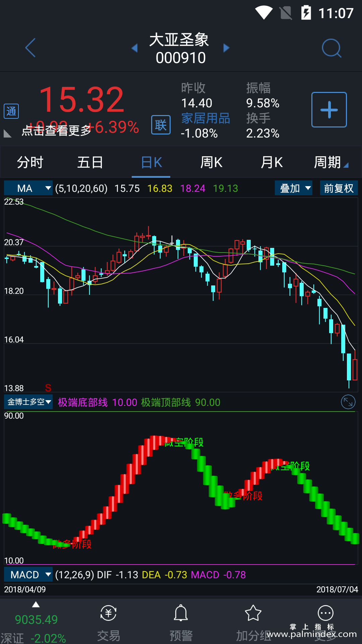The height and width of the screenshot is (644, 362).
Task: Tap the MA5 value 15.75
Action: click(x=127, y=189)
